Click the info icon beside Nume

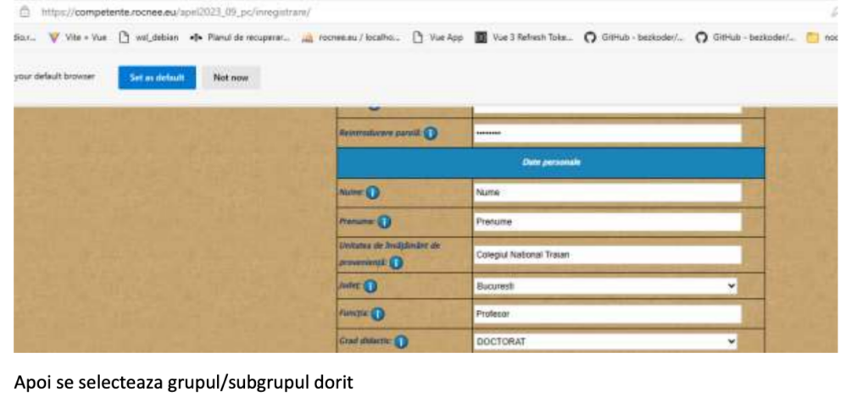click(371, 192)
